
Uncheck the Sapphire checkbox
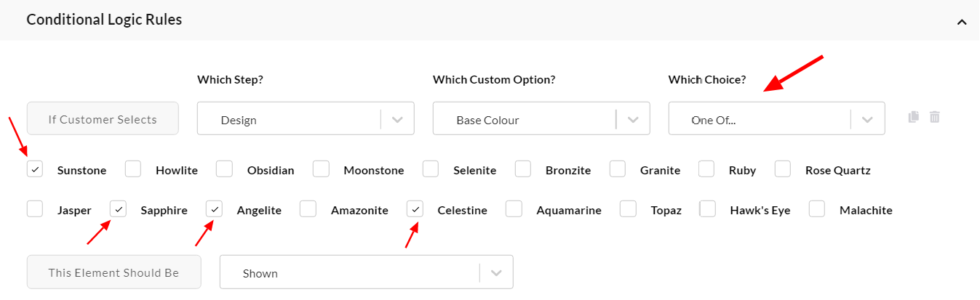point(119,209)
